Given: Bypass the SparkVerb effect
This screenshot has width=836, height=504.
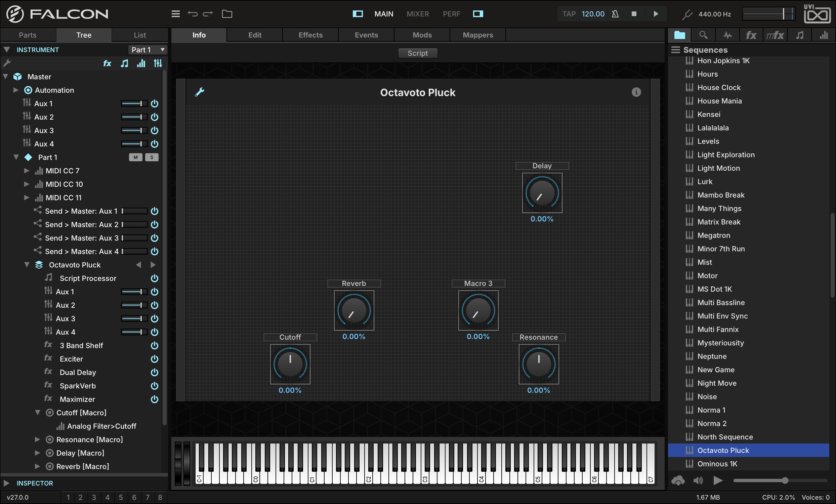Looking at the screenshot, I should pos(154,386).
